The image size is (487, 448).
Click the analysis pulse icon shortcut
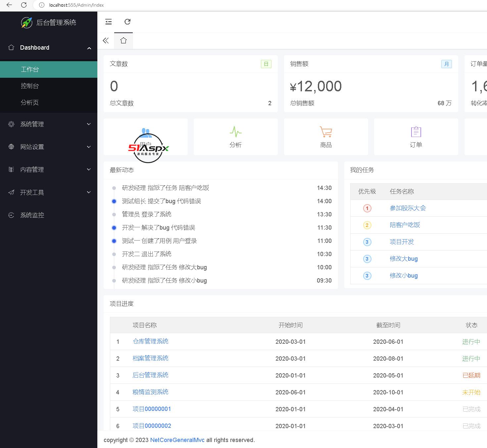[235, 132]
